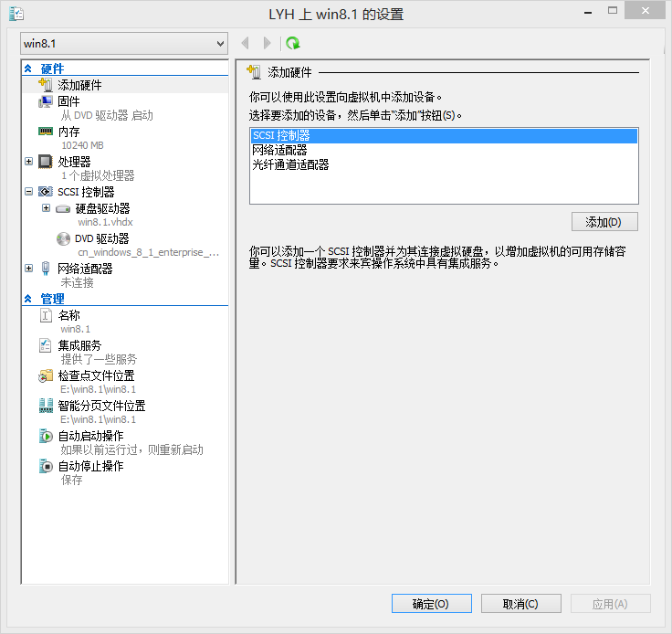
Task: Select 自动停止操作 in the tree
Action: (90, 466)
